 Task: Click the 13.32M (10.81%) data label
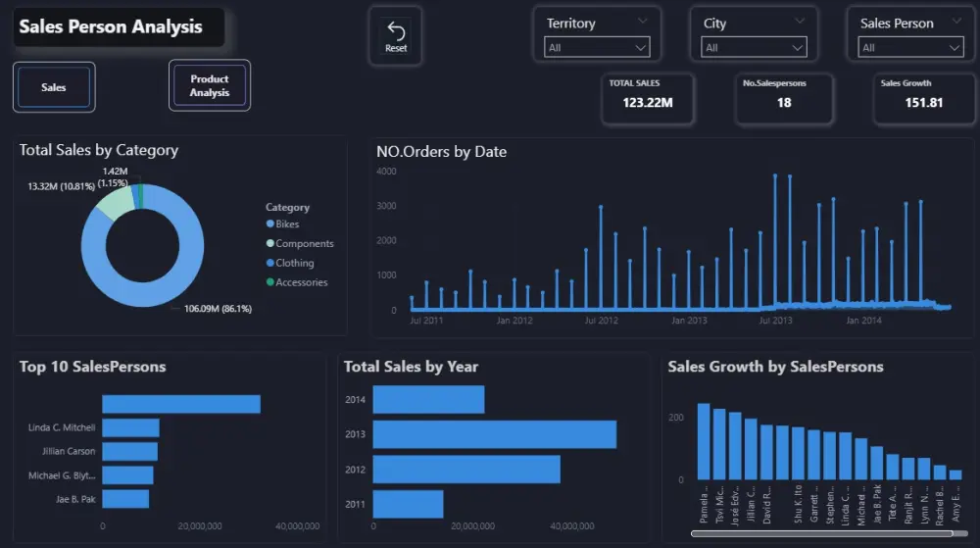[x=61, y=186]
